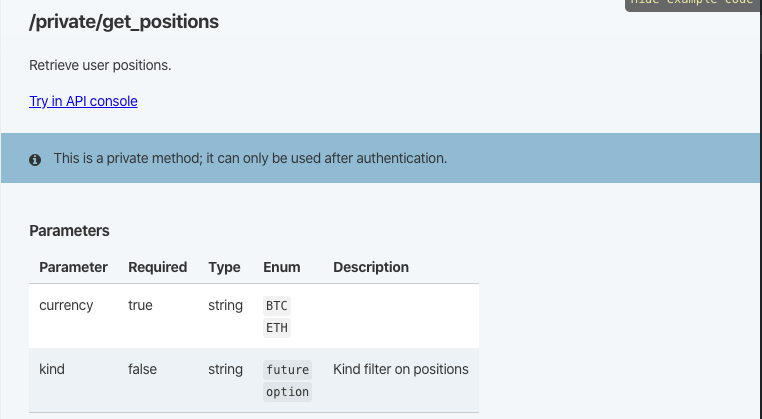Click the private method authentication notice text
The height and width of the screenshot is (419, 762).
[250, 158]
